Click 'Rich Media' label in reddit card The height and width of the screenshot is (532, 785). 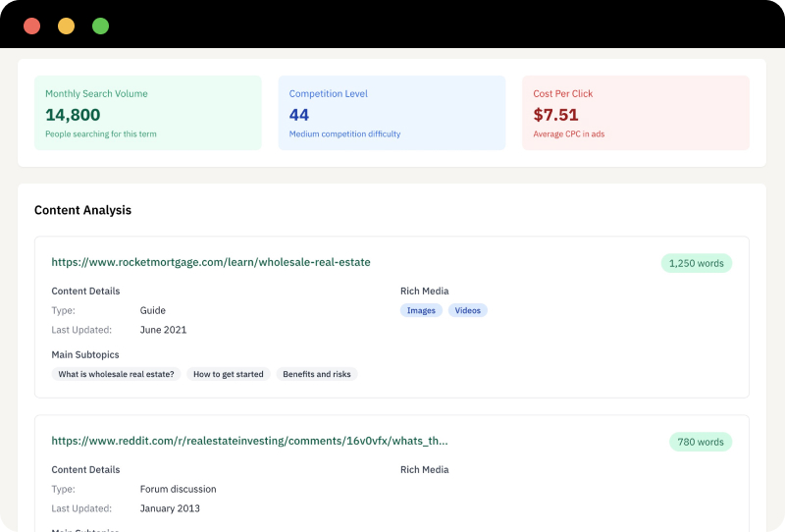(x=425, y=470)
